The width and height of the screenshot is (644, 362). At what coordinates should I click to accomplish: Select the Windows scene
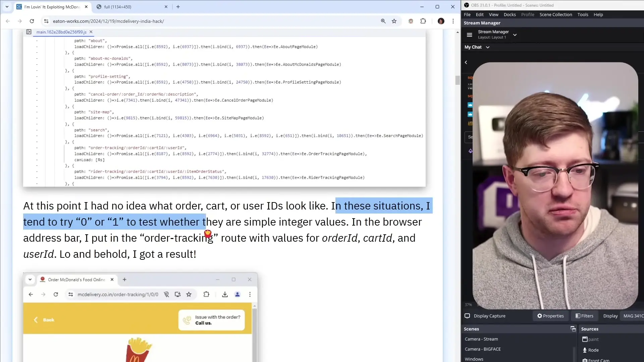(474, 359)
